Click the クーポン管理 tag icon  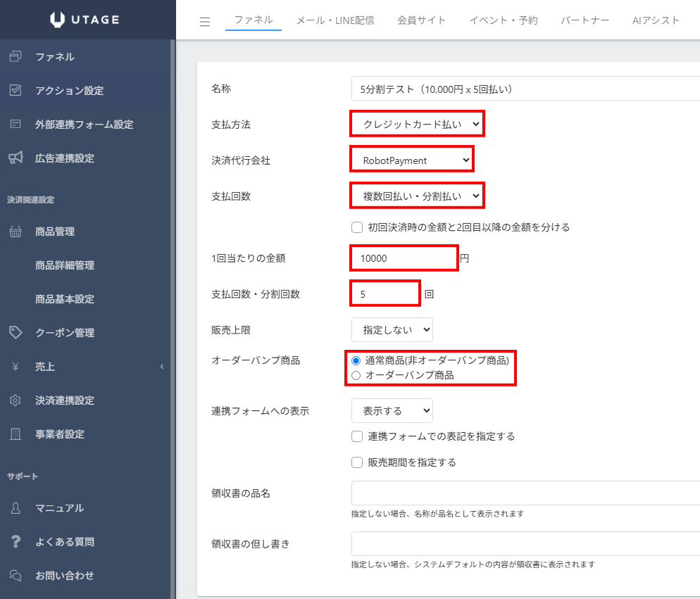click(15, 332)
